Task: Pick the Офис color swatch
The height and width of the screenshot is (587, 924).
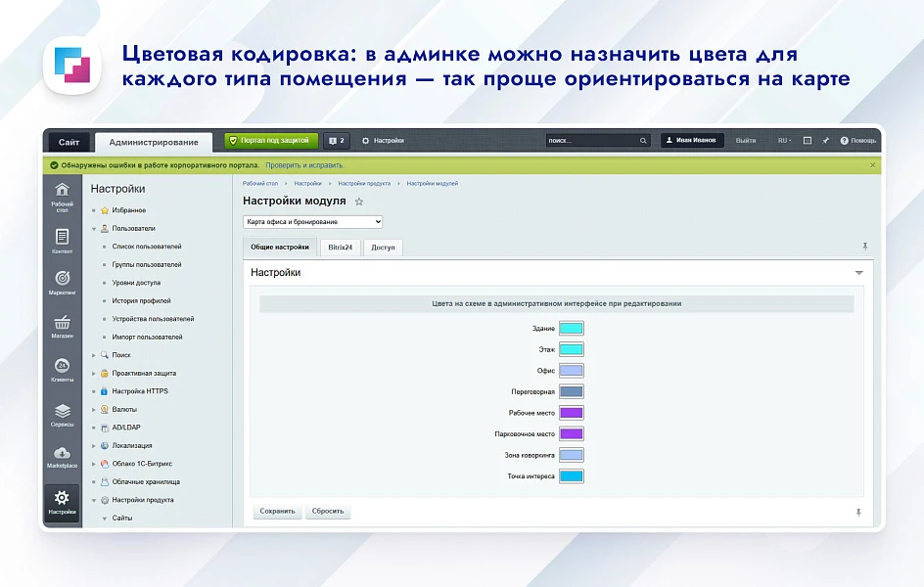Action: tap(571, 371)
